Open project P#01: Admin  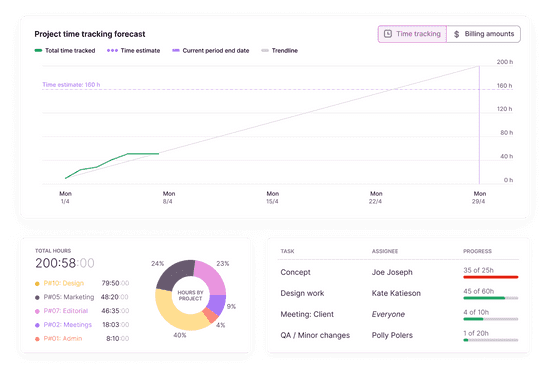coord(63,338)
